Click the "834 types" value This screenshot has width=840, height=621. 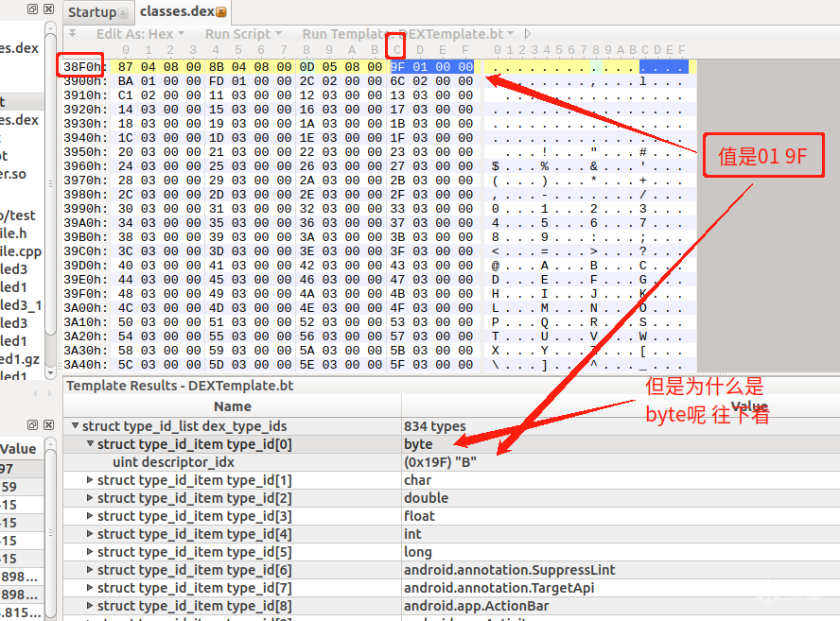[434, 426]
